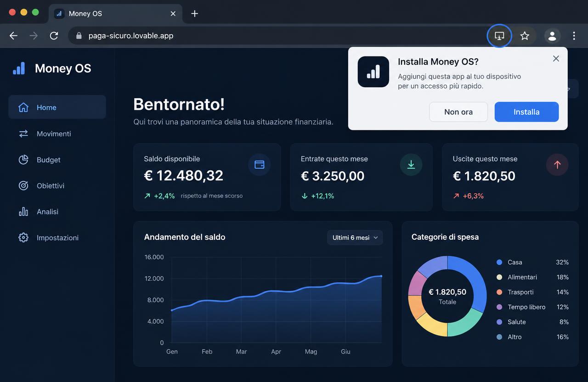Image resolution: width=588 pixels, height=382 pixels.
Task: Click the Mag label on chart axis
Action: (x=311, y=351)
